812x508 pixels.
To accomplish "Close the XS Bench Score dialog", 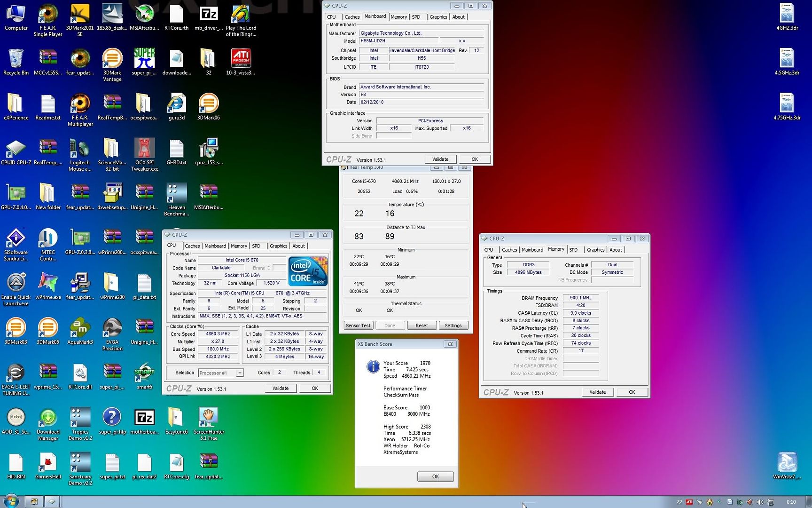I will pyautogui.click(x=450, y=344).
